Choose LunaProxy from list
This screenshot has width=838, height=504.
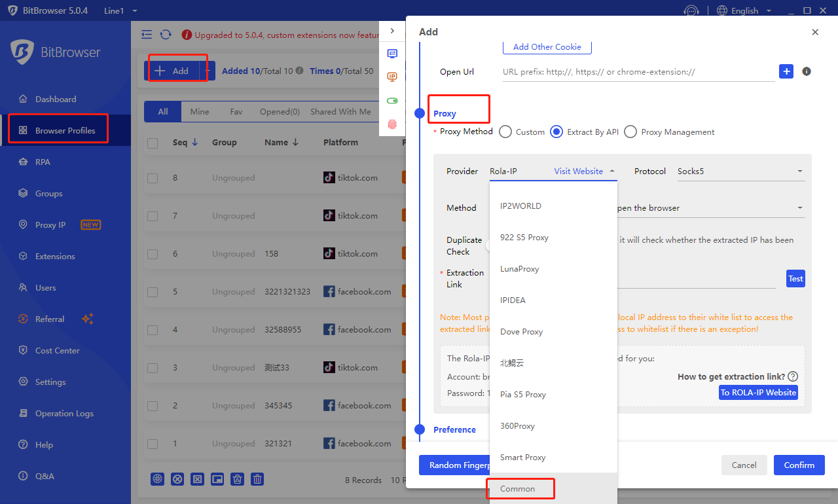click(x=553, y=268)
